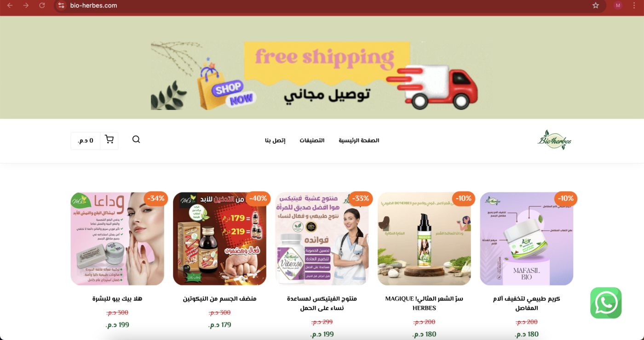Viewport: 644px width, 340px height.
Task: Click the search magnifier icon
Action: pos(136,139)
